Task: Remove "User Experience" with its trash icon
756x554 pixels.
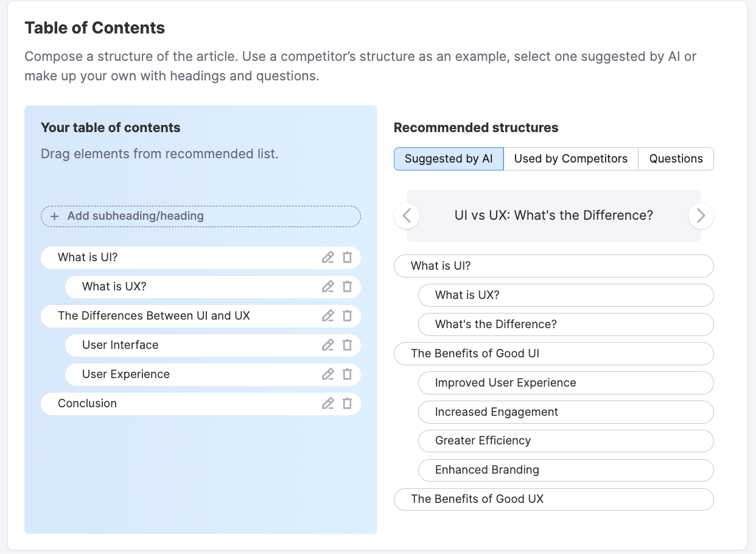Action: click(x=348, y=374)
